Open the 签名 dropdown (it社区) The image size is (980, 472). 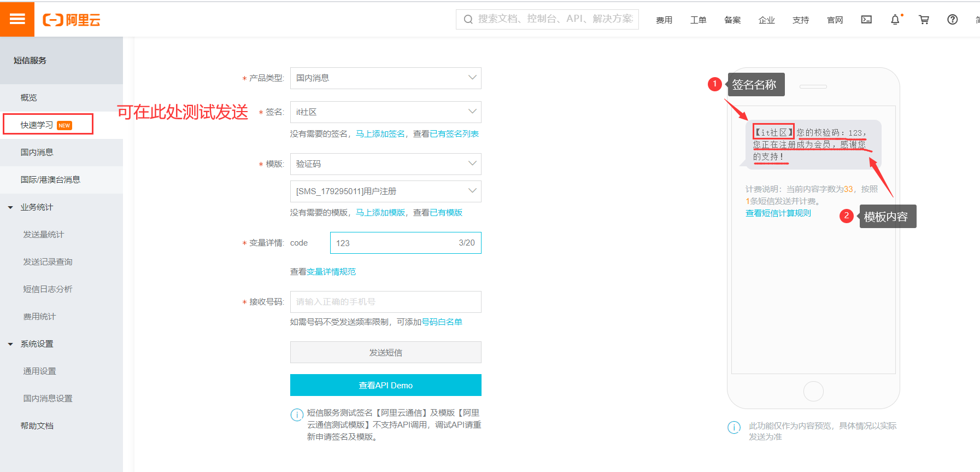tap(385, 112)
